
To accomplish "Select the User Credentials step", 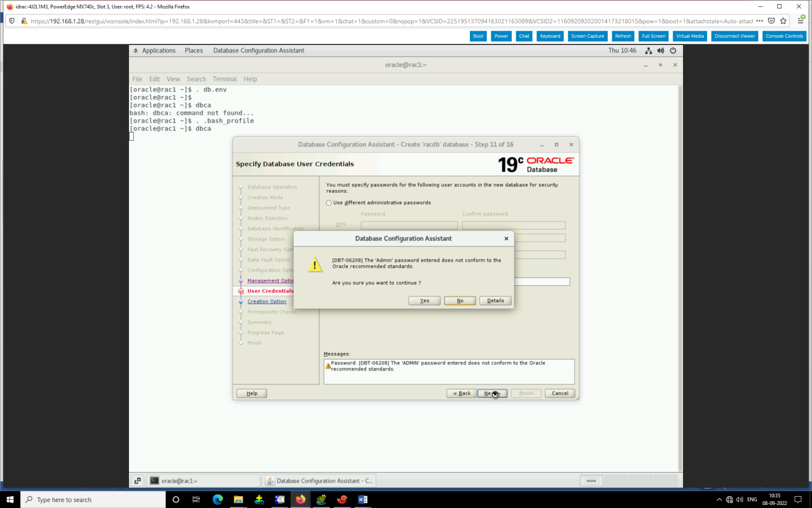I will click(270, 291).
